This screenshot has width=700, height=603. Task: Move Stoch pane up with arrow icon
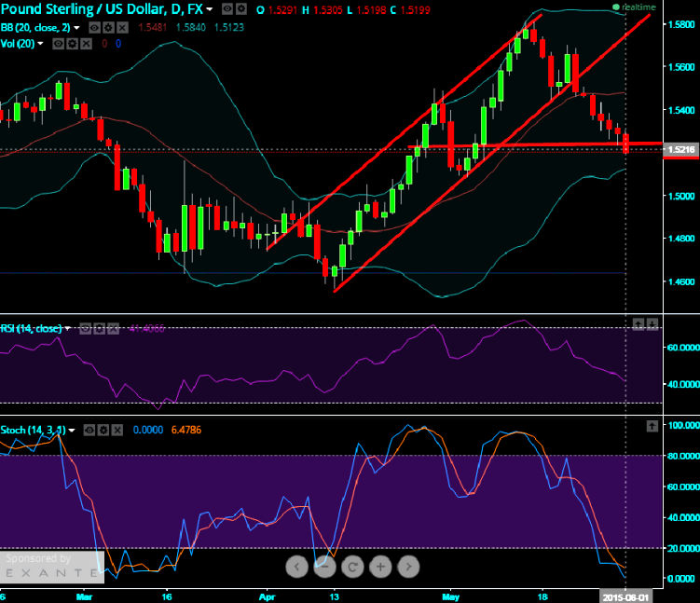click(652, 426)
